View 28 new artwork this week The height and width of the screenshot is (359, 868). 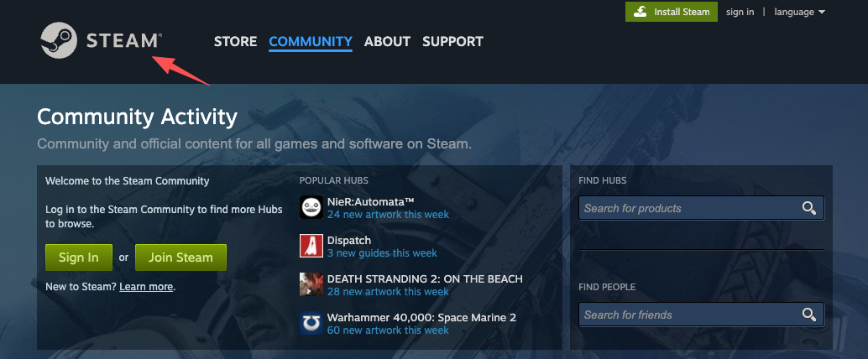point(388,292)
